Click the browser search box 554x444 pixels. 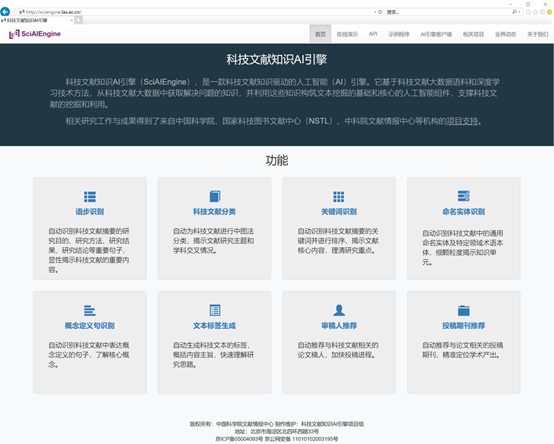[448, 12]
